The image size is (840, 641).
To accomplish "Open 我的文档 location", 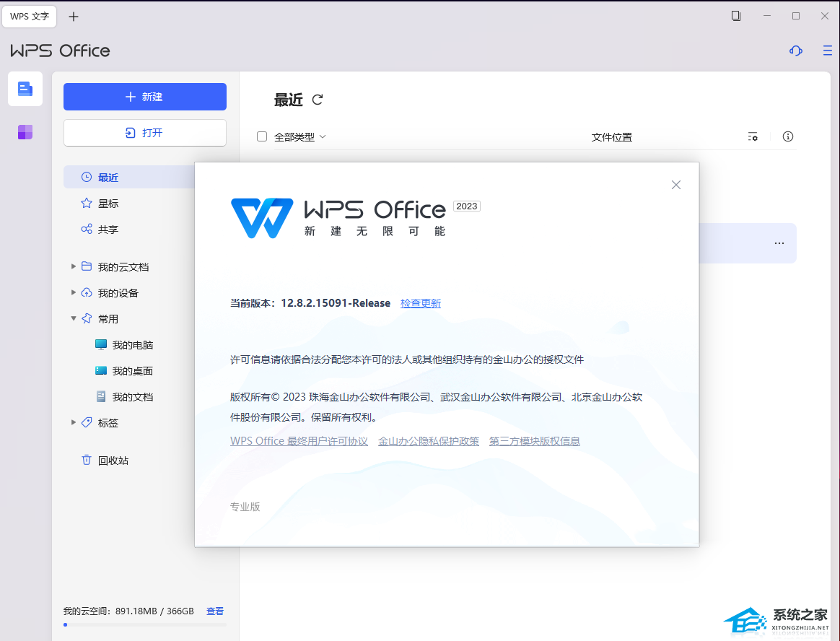I will (x=124, y=396).
